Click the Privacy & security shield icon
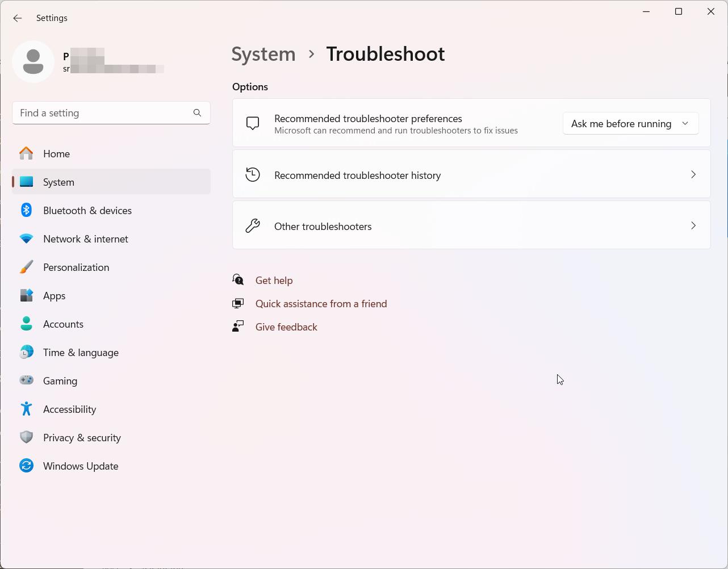Viewport: 728px width, 569px height. [26, 437]
